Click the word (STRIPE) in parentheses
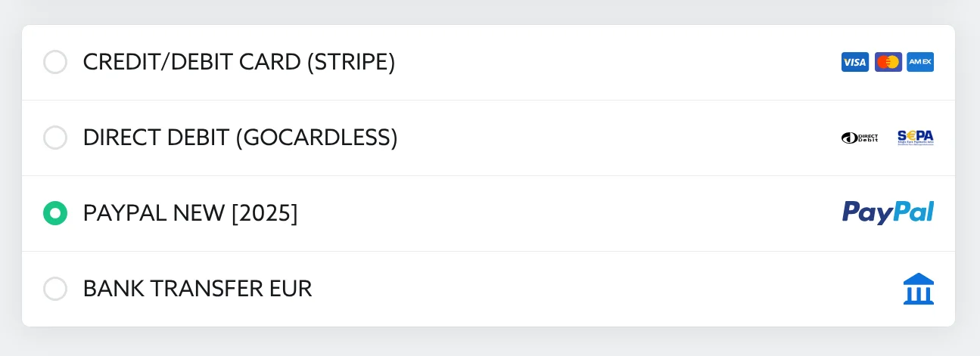The image size is (980, 356). tap(351, 62)
